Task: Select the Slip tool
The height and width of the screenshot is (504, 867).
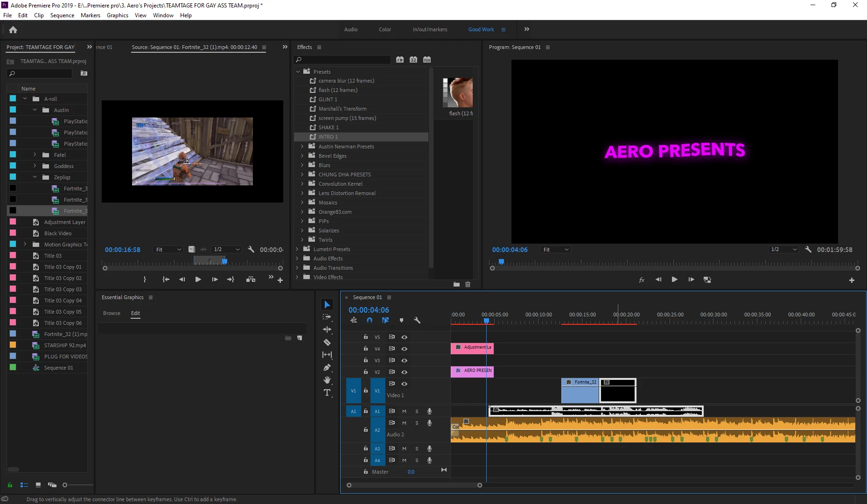Action: [x=327, y=355]
